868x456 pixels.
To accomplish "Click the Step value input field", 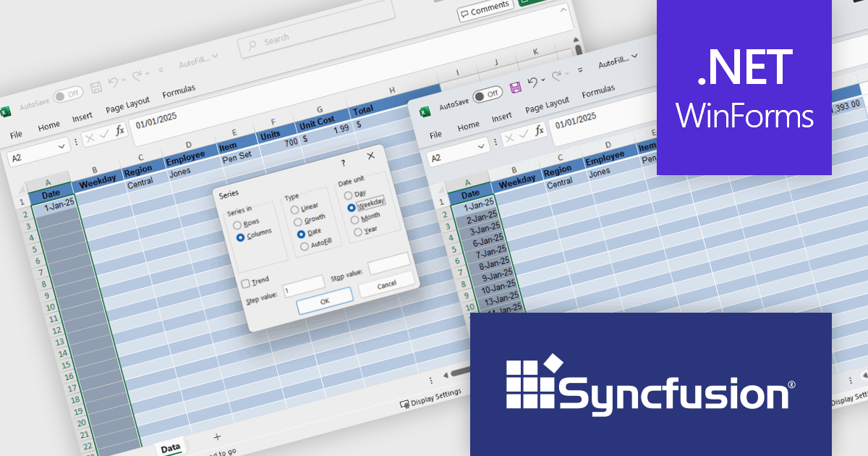I will click(304, 288).
